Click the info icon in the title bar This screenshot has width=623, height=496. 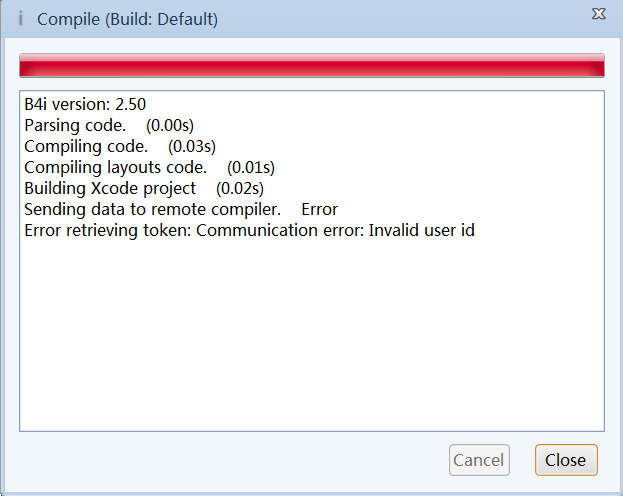[x=21, y=19]
